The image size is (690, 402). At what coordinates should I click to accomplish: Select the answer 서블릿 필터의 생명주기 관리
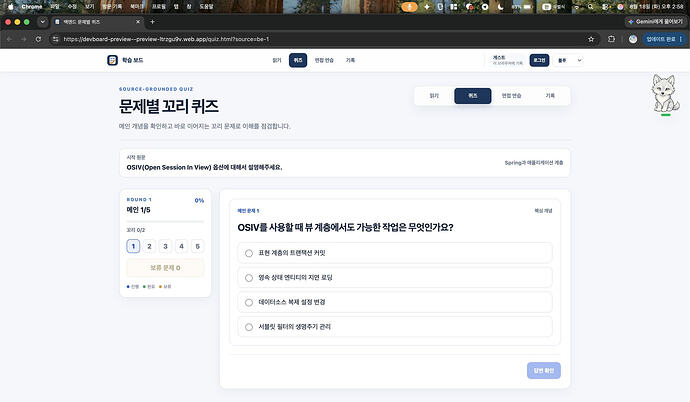pyautogui.click(x=395, y=327)
